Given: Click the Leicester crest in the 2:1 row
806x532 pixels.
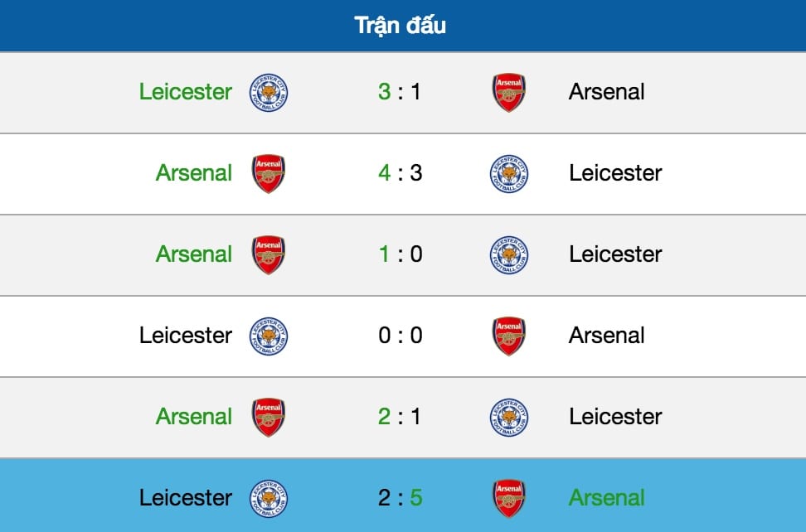Looking at the screenshot, I should pos(508,417).
